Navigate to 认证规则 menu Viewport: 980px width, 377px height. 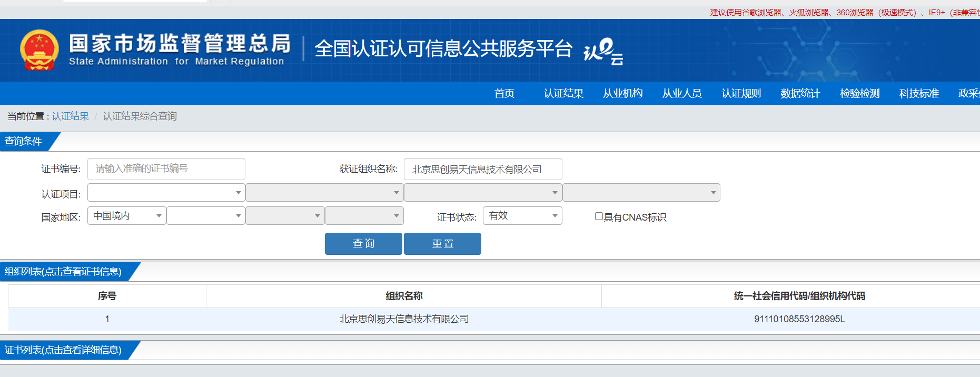tap(741, 93)
